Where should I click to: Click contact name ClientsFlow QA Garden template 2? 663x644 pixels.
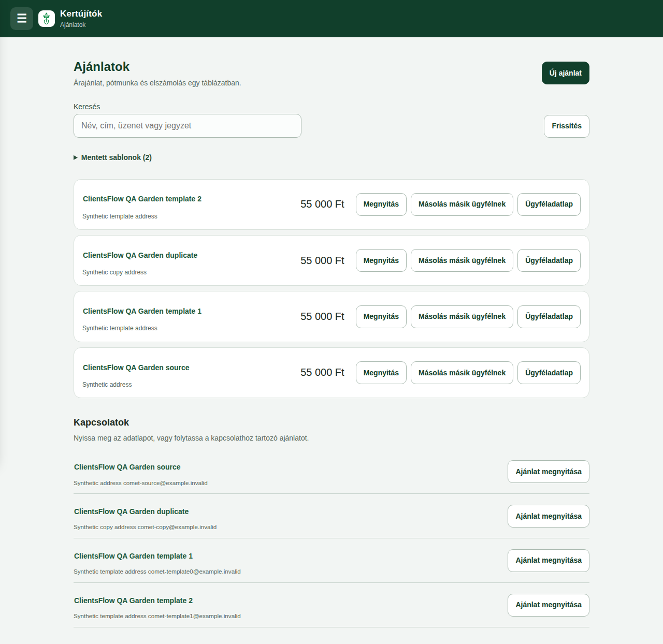(x=133, y=601)
